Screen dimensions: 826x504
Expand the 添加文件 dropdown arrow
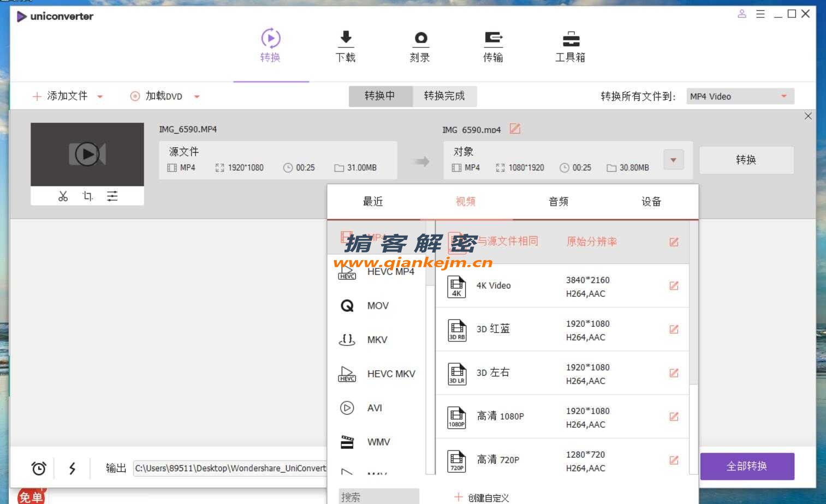click(x=100, y=97)
